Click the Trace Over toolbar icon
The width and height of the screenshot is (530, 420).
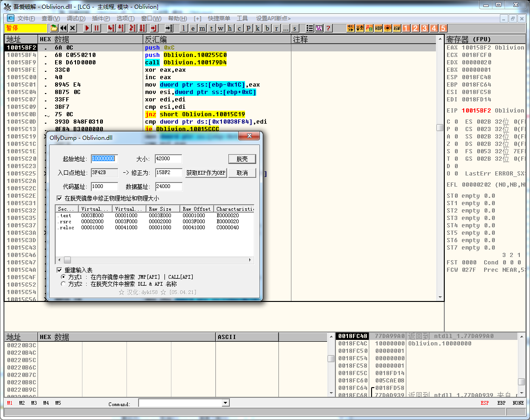coord(142,28)
